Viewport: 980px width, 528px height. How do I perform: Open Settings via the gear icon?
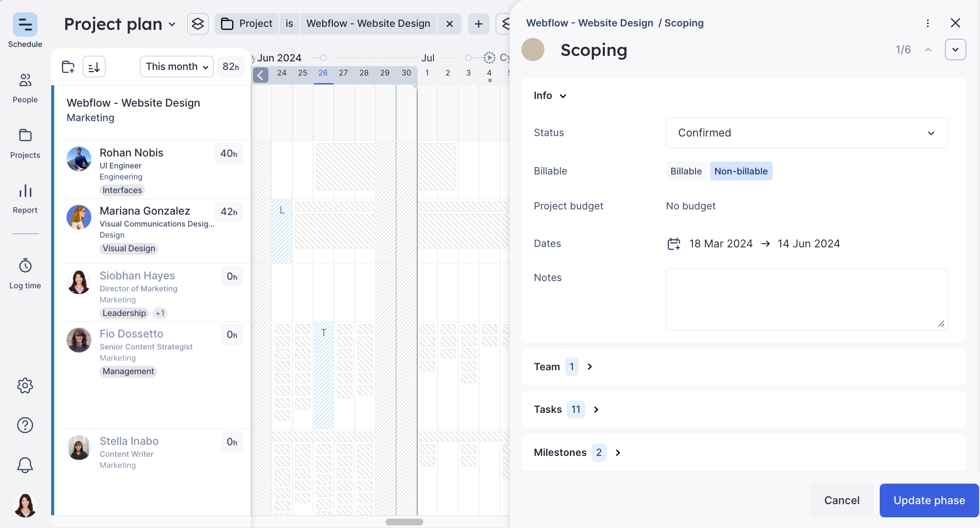click(25, 385)
